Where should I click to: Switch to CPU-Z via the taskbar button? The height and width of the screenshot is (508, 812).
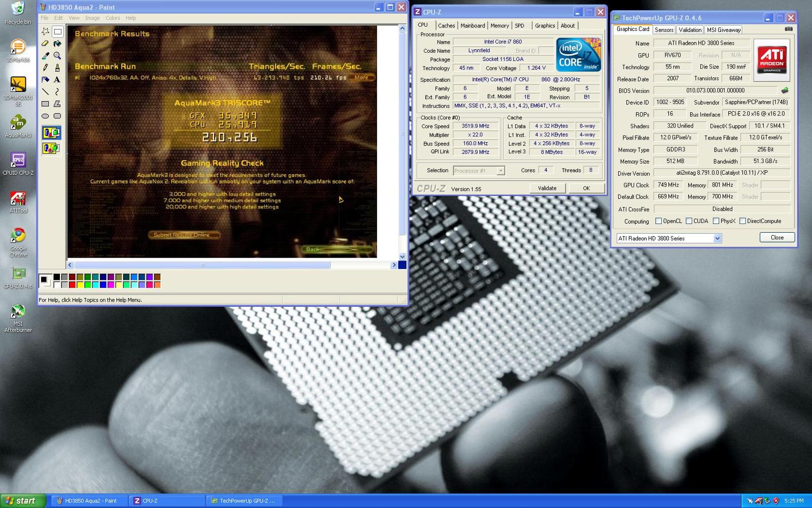[x=167, y=501]
